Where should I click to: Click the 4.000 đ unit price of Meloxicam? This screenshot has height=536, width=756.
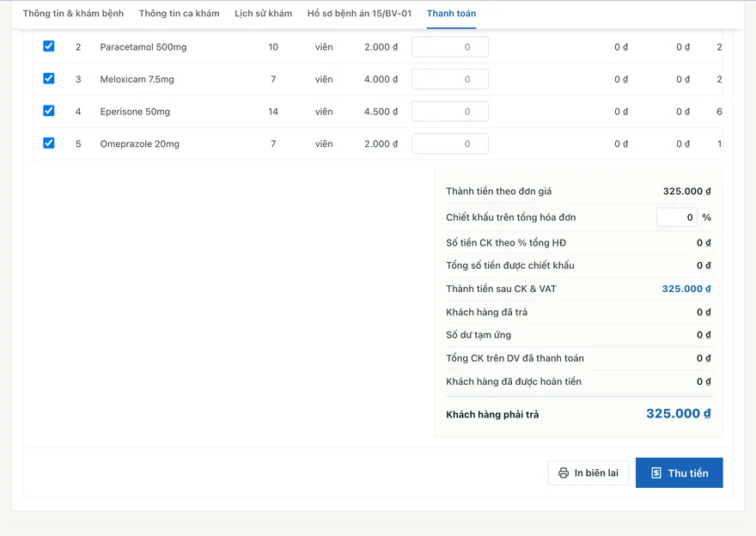point(381,79)
